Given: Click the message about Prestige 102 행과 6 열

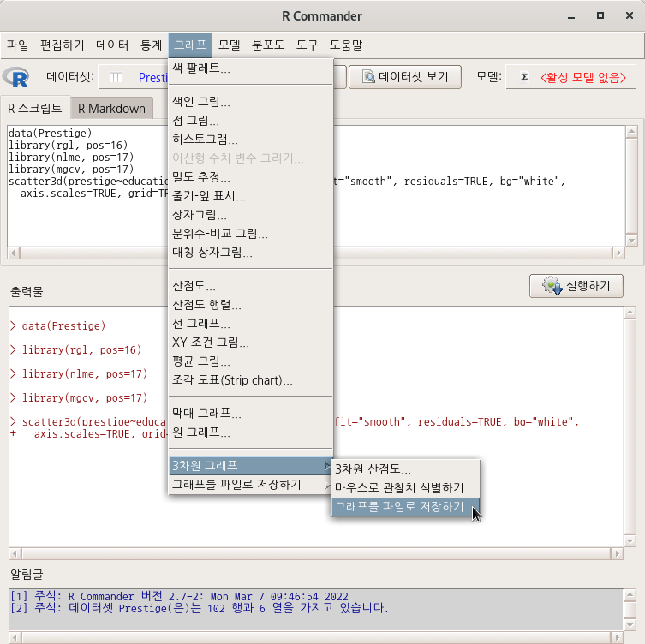Looking at the screenshot, I should (200, 608).
